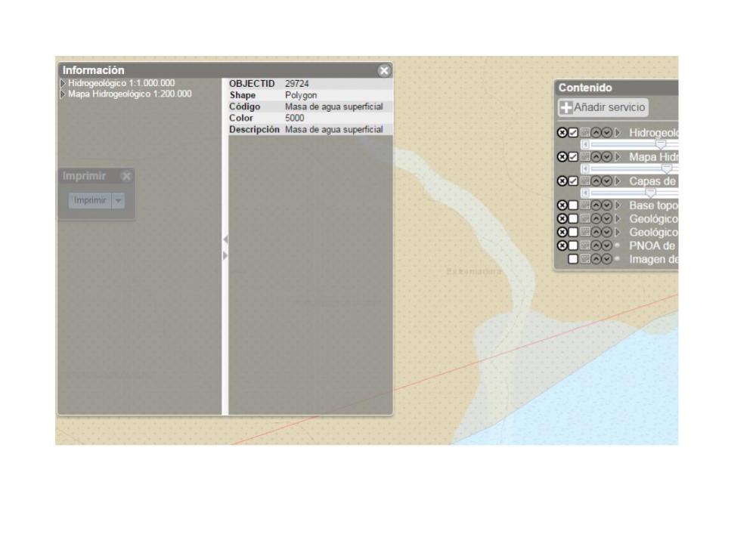
Task: Click the dotted-square icon on the Mapa Hidr Contenido row
Action: click(x=585, y=157)
